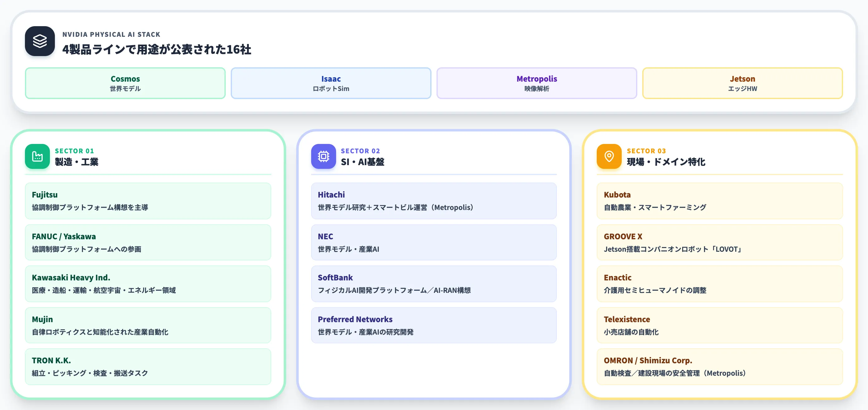Select the Isaac robot sim tab

click(331, 83)
